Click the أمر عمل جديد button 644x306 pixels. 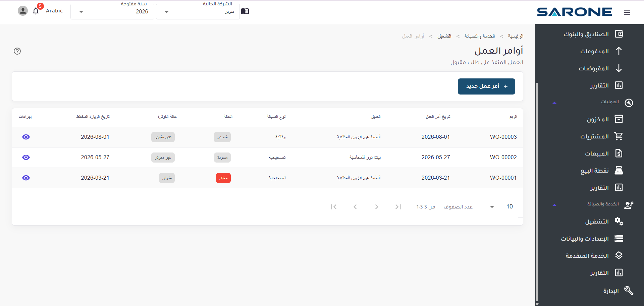(486, 86)
